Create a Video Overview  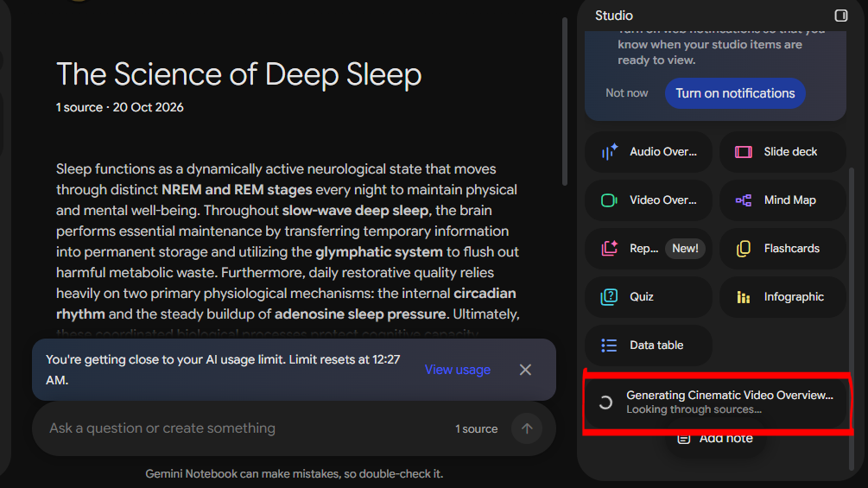click(649, 200)
